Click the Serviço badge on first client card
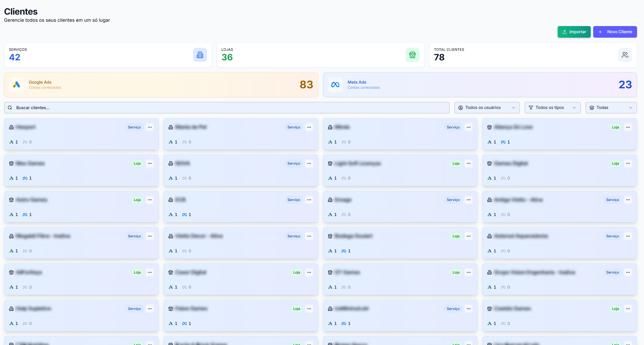Viewport: 644px width, 345px height. (134, 127)
